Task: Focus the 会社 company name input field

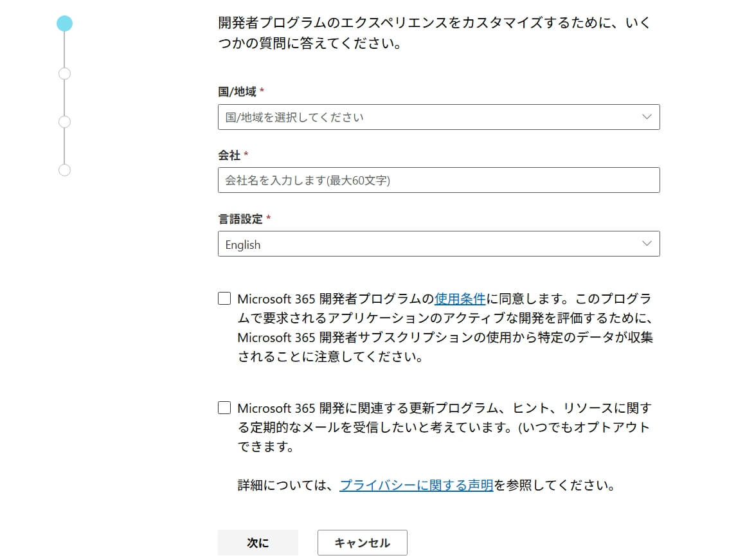Action: click(x=438, y=180)
